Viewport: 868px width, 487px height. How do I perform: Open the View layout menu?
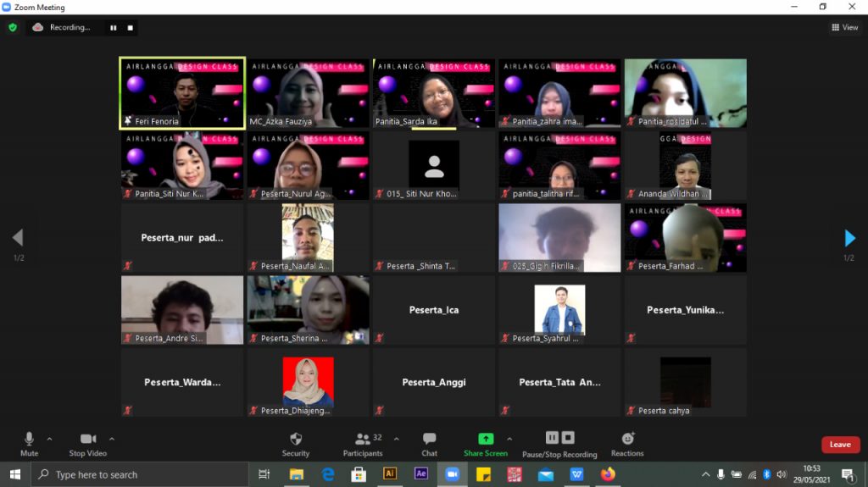[844, 27]
